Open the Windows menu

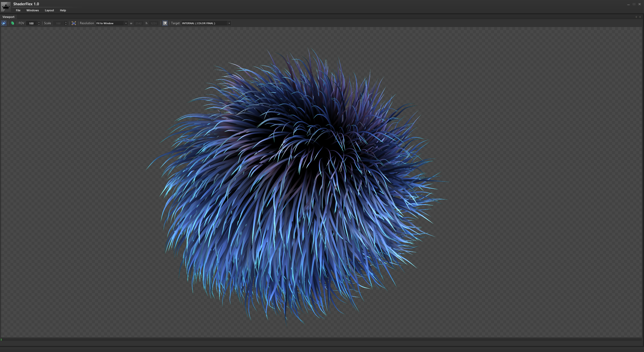click(33, 10)
